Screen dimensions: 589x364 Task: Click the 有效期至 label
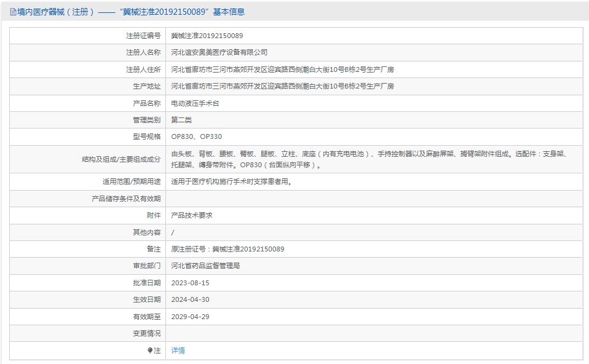pos(146,317)
